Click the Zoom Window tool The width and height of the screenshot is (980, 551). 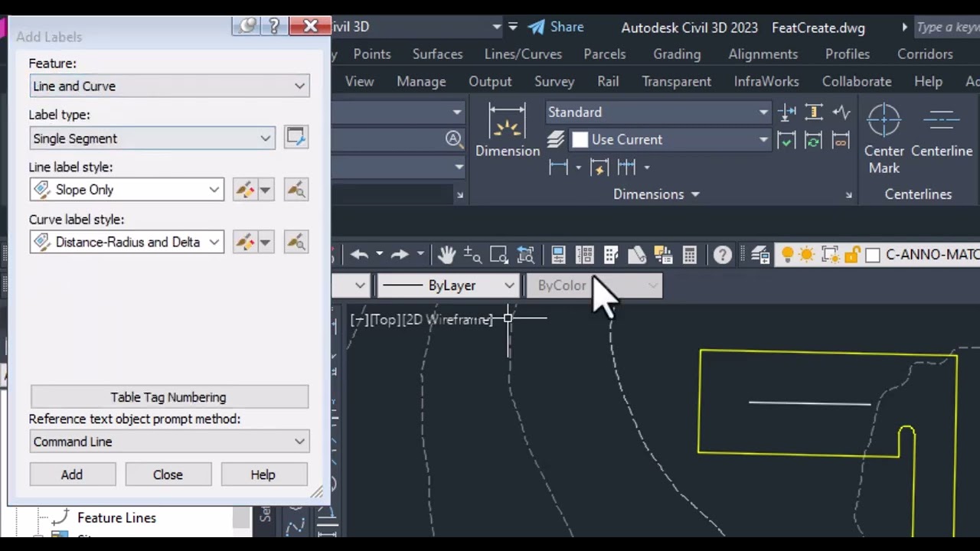(x=499, y=255)
